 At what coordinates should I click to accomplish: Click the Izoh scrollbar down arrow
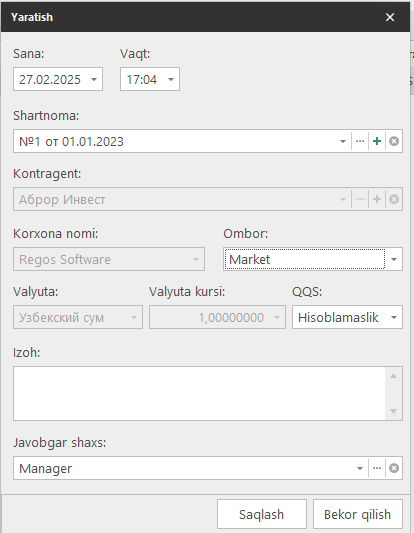click(x=394, y=411)
